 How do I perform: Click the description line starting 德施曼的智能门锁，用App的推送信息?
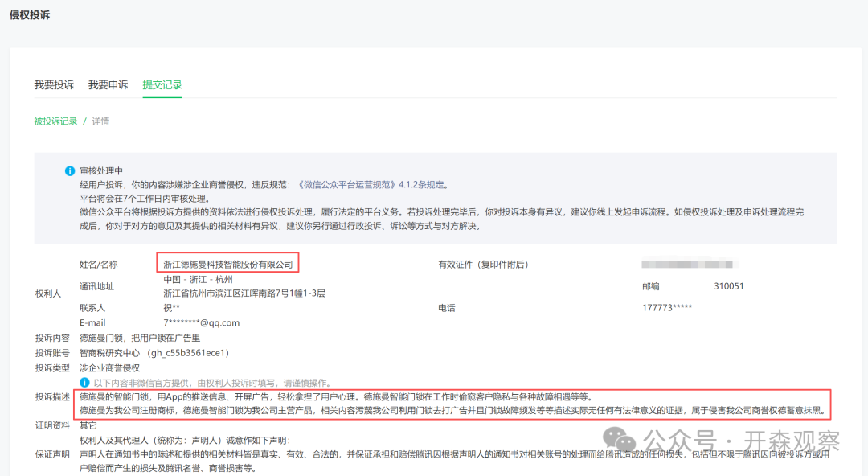[337, 396]
